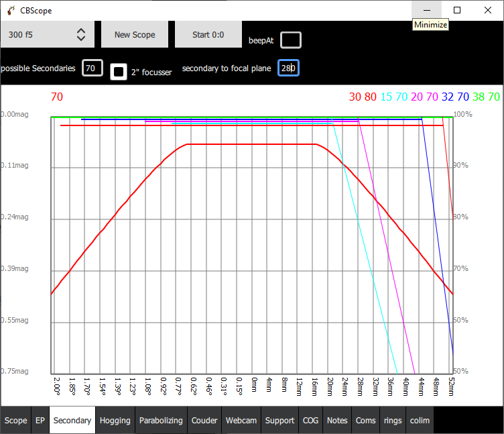Click the Start 0:0 timer button
The image size is (504, 434).
coord(208,34)
